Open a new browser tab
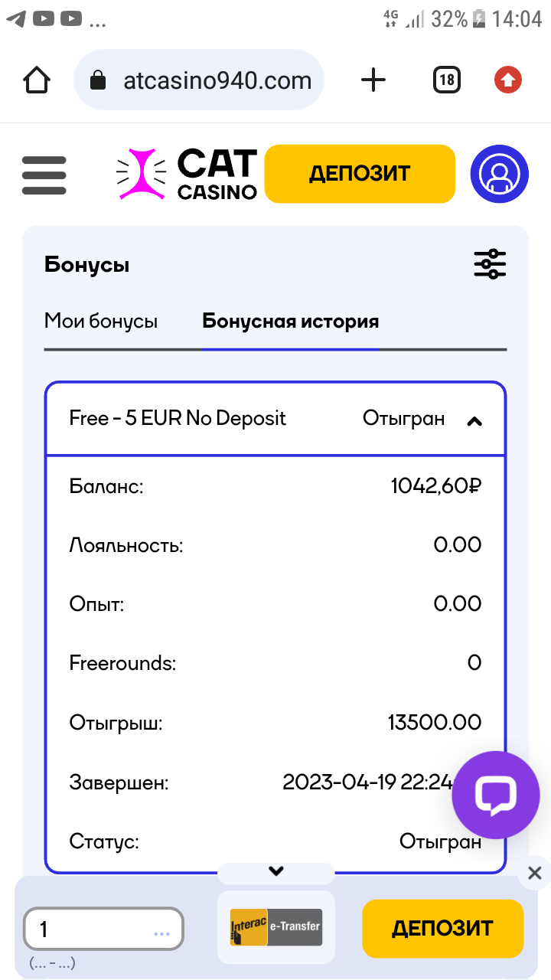 point(373,80)
